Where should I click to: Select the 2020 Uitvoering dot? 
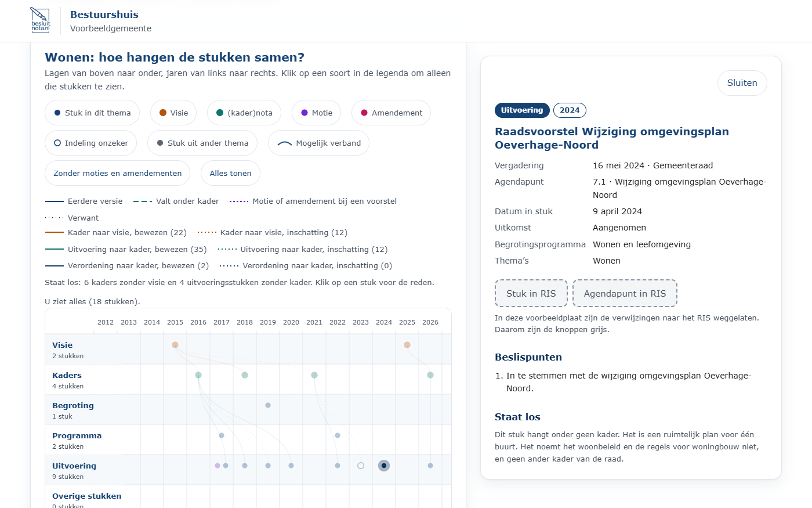291,466
